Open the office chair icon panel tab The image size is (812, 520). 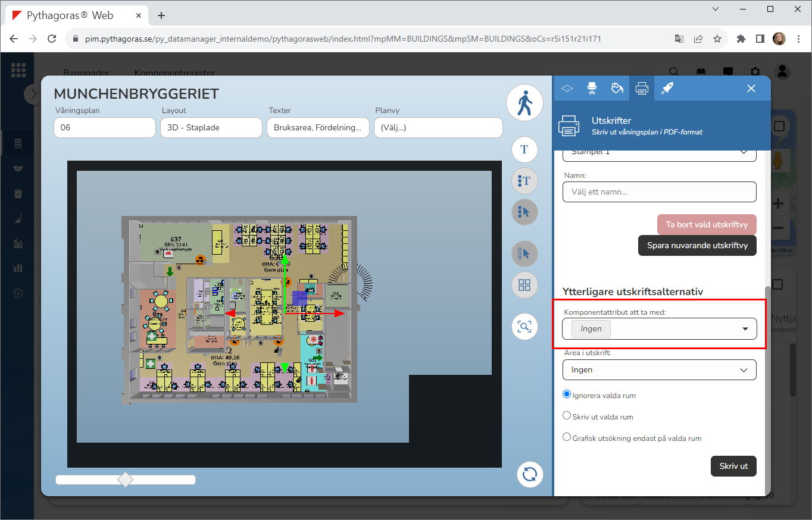pos(592,88)
